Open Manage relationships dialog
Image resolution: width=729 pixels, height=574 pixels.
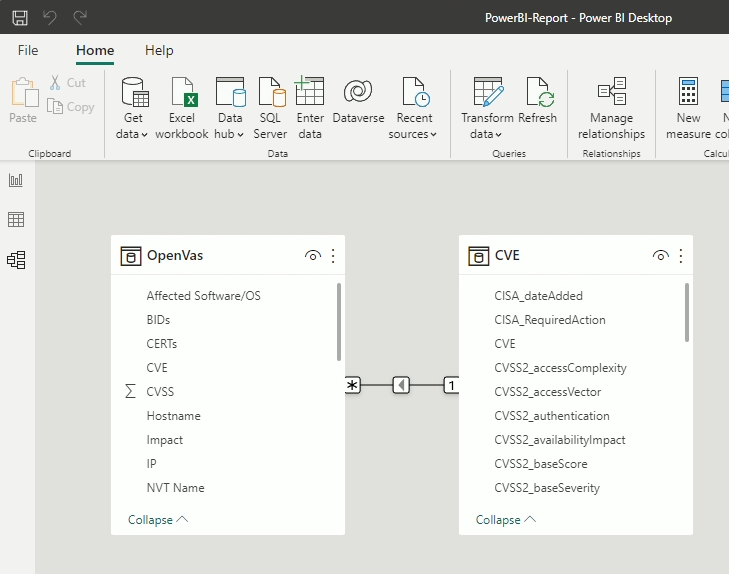(x=611, y=108)
